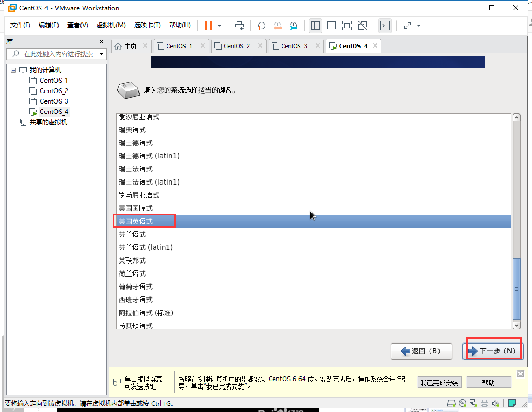
Task: Toggle the thumbnail bar view icon
Action: coord(331,26)
